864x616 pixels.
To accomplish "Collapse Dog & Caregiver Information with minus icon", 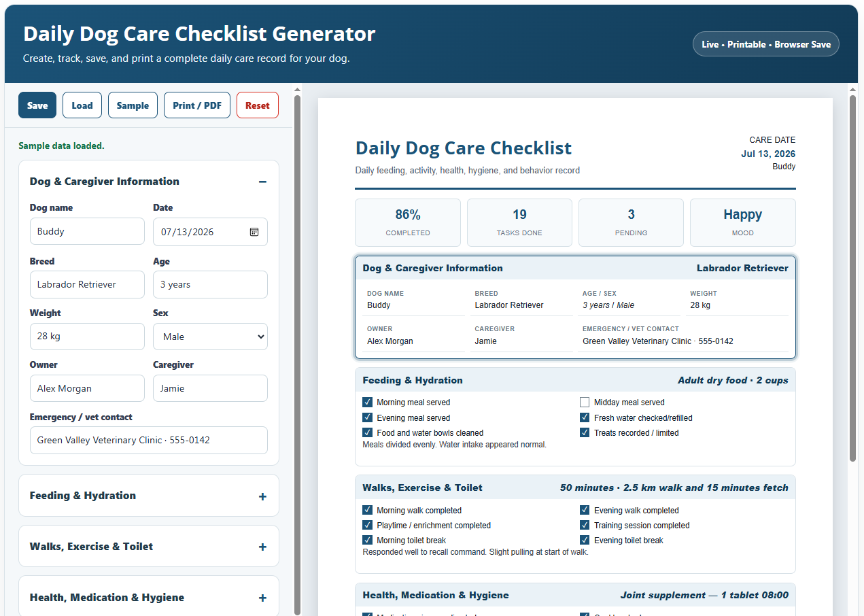I will pyautogui.click(x=262, y=182).
